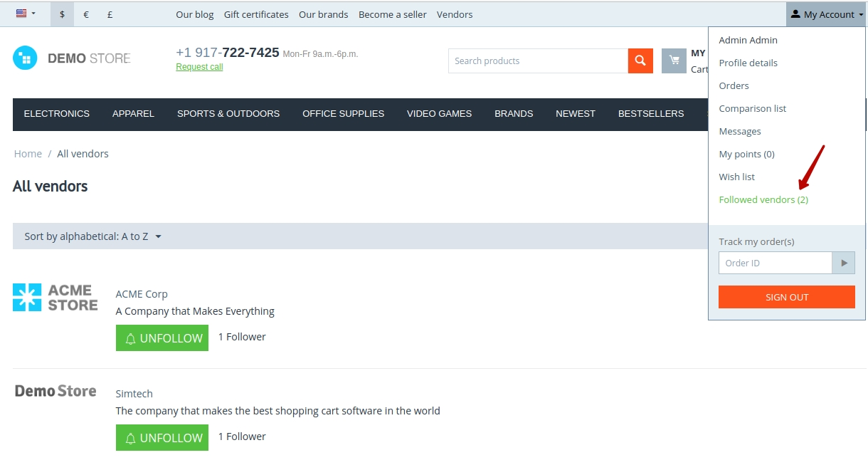Click the Demo Store logo icon
The height and width of the screenshot is (465, 868).
25,58
